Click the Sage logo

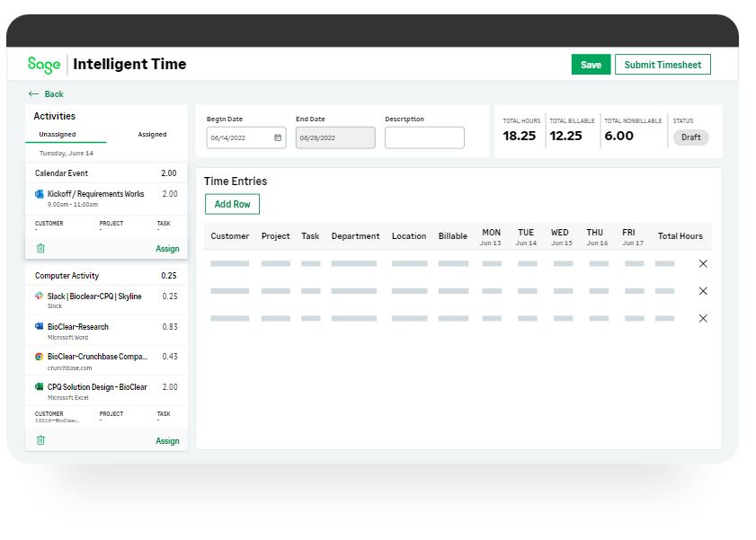(44, 65)
